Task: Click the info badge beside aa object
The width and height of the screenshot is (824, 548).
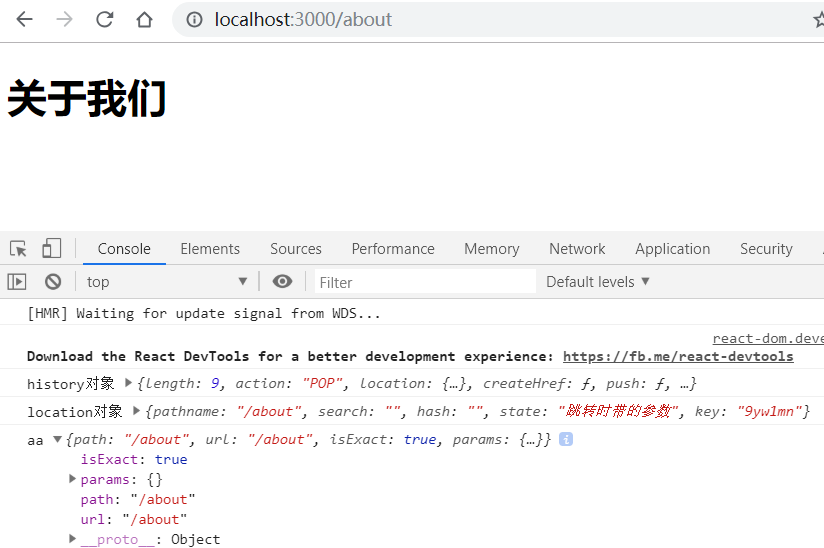Action: click(x=565, y=439)
